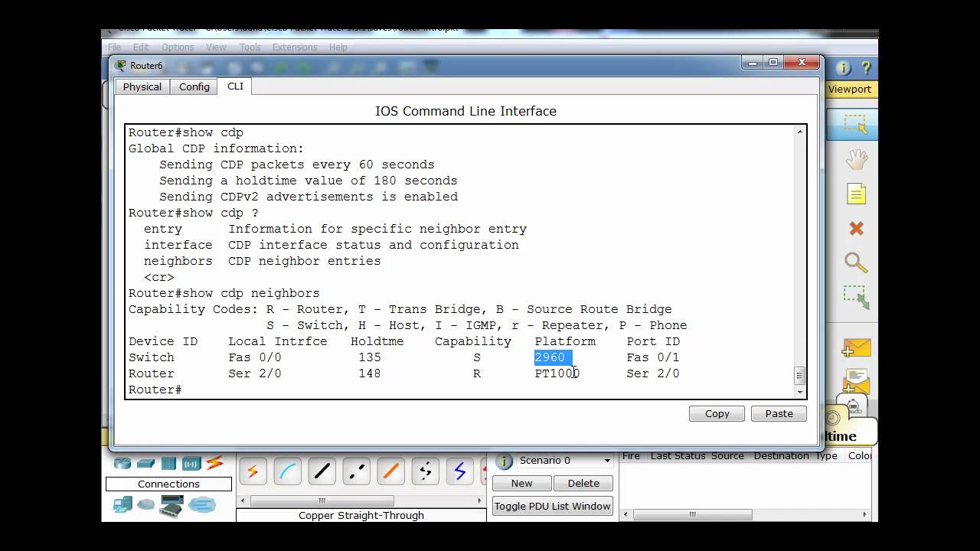
Task: Click the Fire column header
Action: 631,455
